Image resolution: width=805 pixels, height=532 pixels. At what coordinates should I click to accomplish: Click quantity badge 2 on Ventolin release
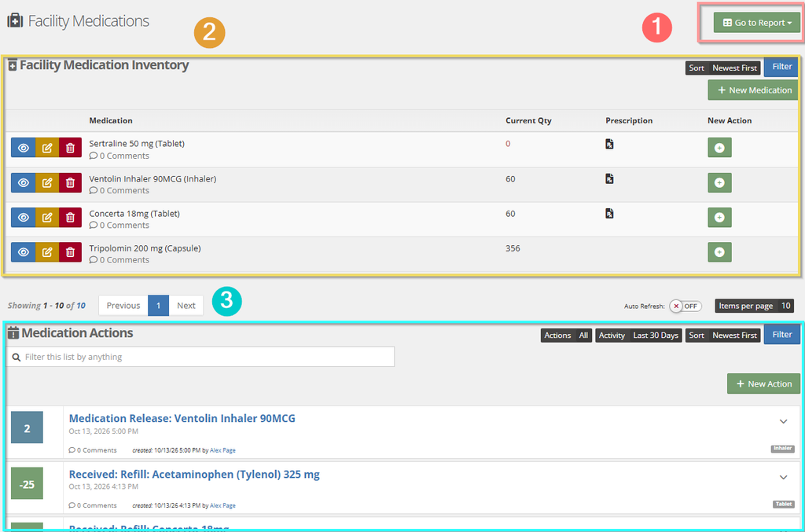[x=28, y=427]
